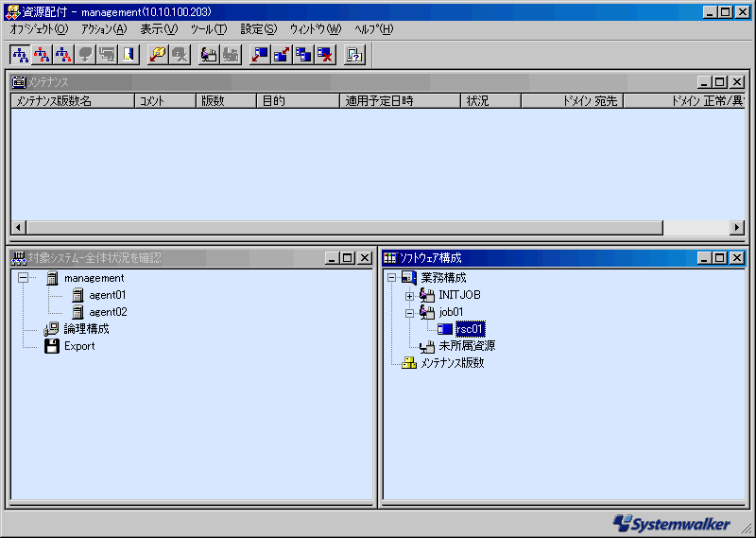Open the アクション(A) menu
756x538 pixels.
click(104, 29)
